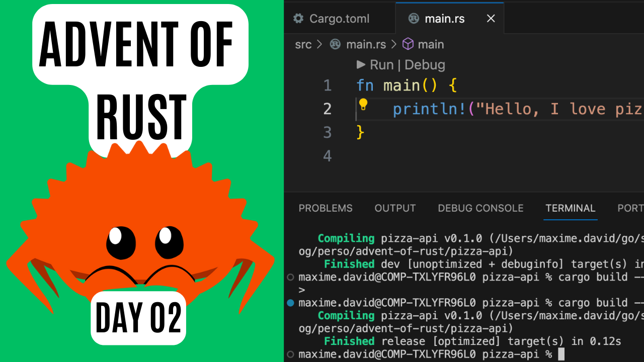Image resolution: width=644 pixels, height=362 pixels.
Task: Click the lightbulb quick-fix icon
Action: (363, 105)
